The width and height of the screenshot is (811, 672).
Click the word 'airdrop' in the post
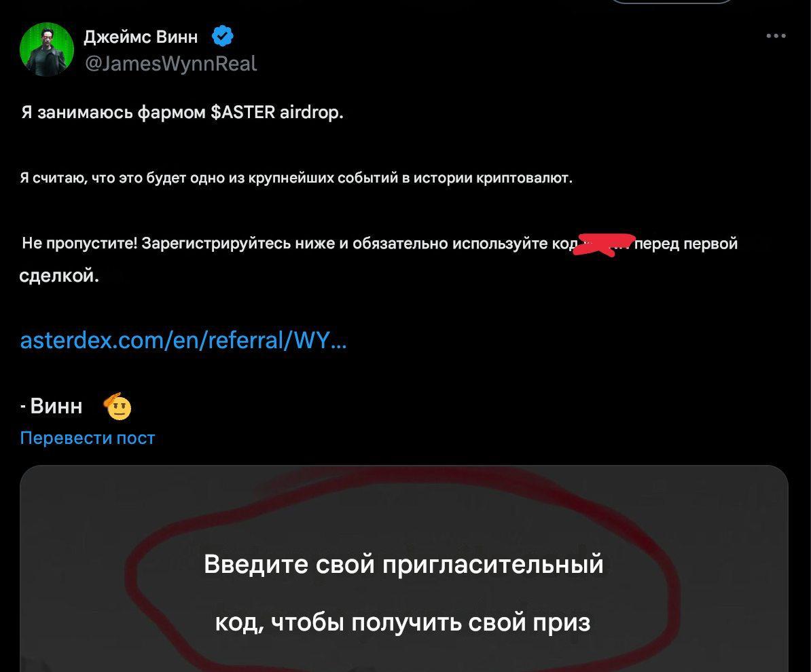(311, 111)
